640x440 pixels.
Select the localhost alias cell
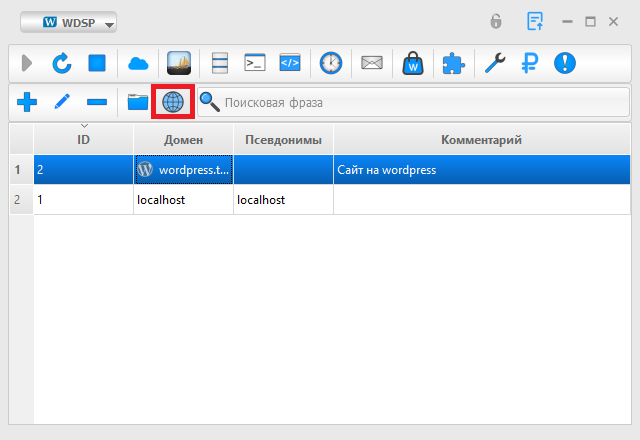(283, 200)
